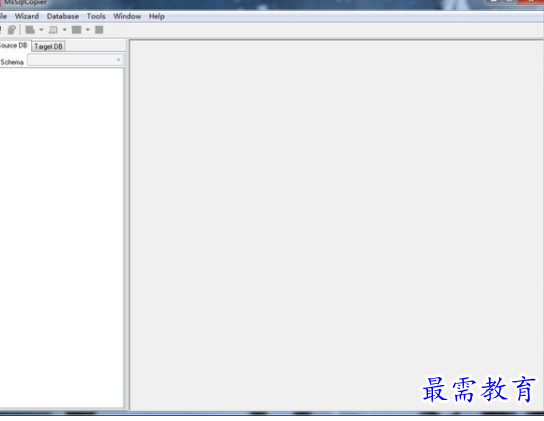
Task: Click the disabled lock/connection toolbar icon
Action: click(x=12, y=30)
